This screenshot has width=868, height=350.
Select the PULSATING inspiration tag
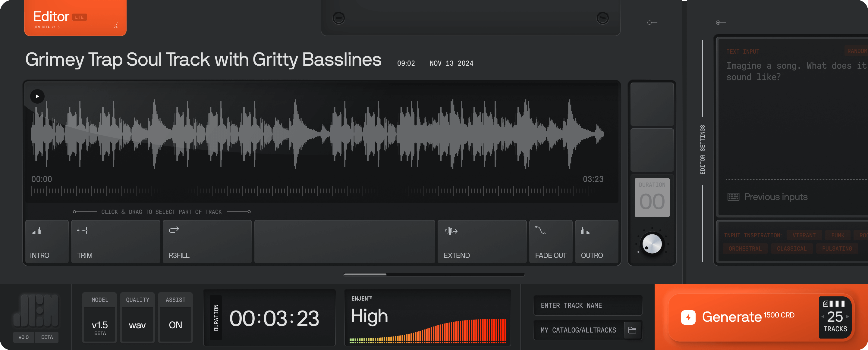click(837, 248)
